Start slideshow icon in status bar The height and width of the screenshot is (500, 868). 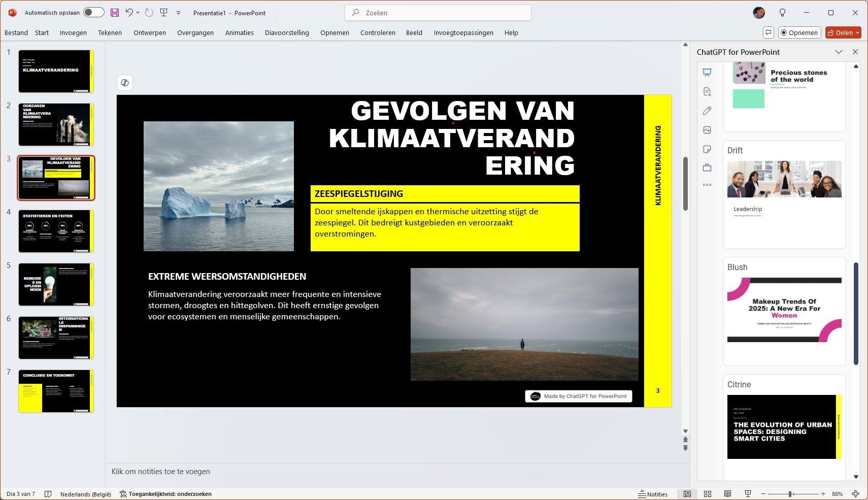(748, 494)
